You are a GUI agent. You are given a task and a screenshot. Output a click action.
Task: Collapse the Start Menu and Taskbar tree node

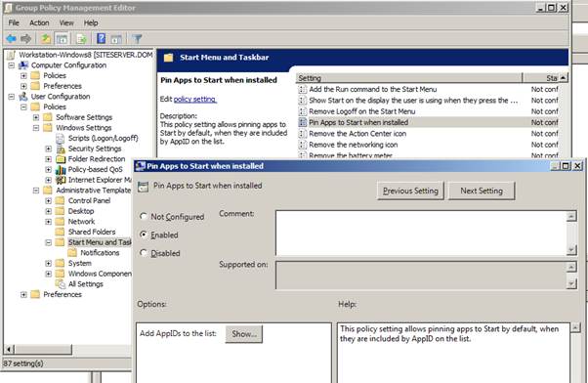coord(49,242)
